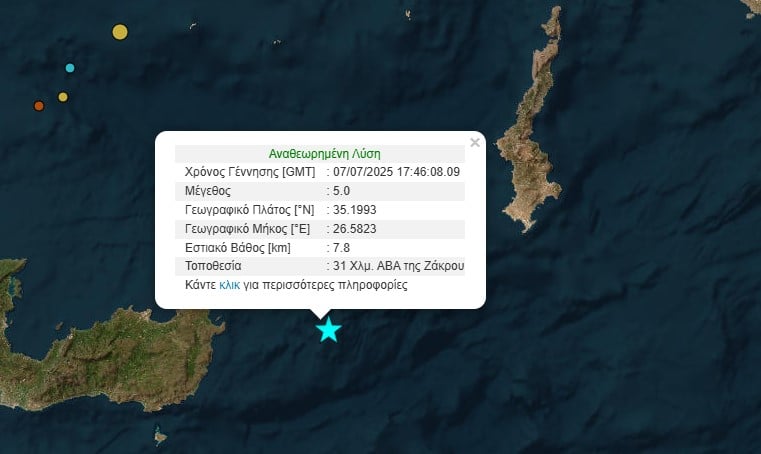761x454 pixels.
Task: Close the earthquake info popup
Action: (x=475, y=142)
